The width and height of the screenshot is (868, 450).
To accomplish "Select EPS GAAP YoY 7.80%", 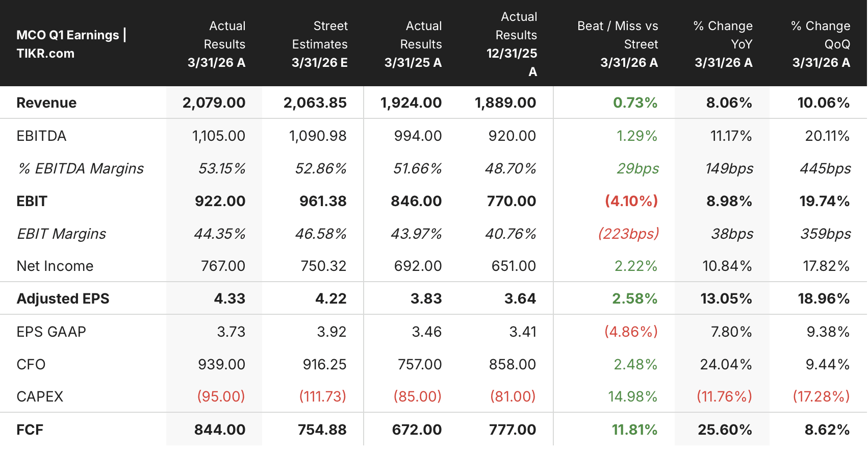I will 731,332.
